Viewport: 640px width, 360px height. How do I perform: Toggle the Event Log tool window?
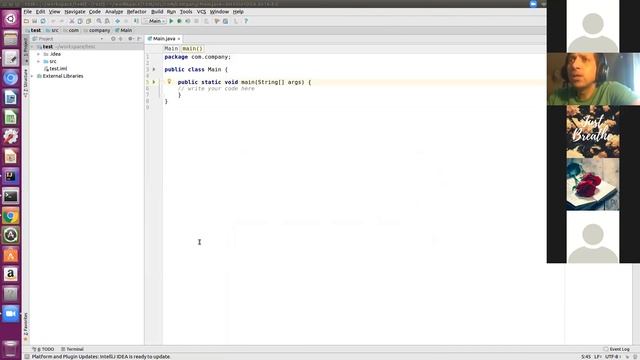coord(617,349)
